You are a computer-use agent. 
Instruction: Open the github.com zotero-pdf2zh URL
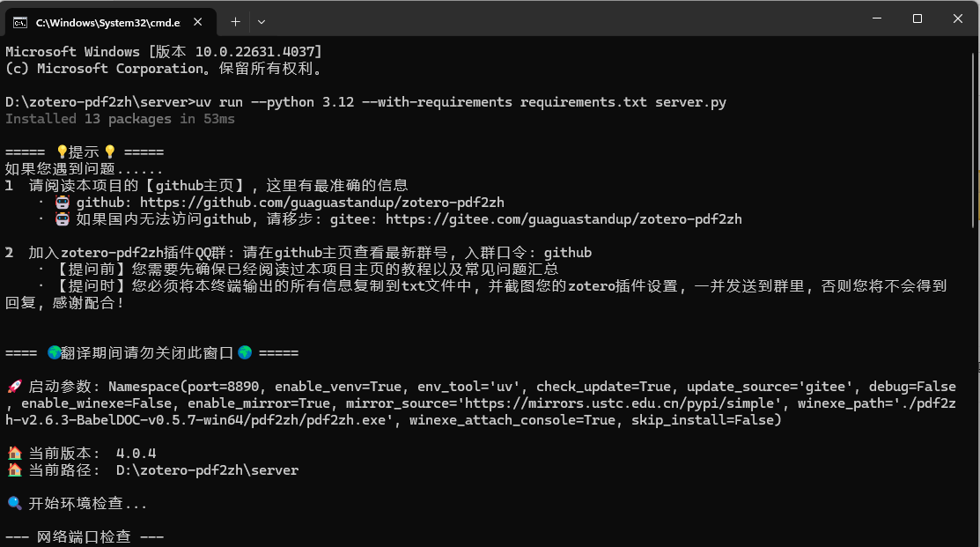322,203
